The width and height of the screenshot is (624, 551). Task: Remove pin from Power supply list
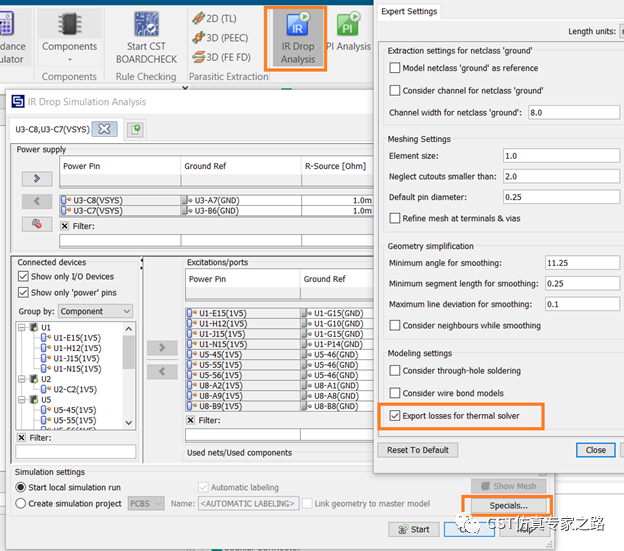click(37, 201)
